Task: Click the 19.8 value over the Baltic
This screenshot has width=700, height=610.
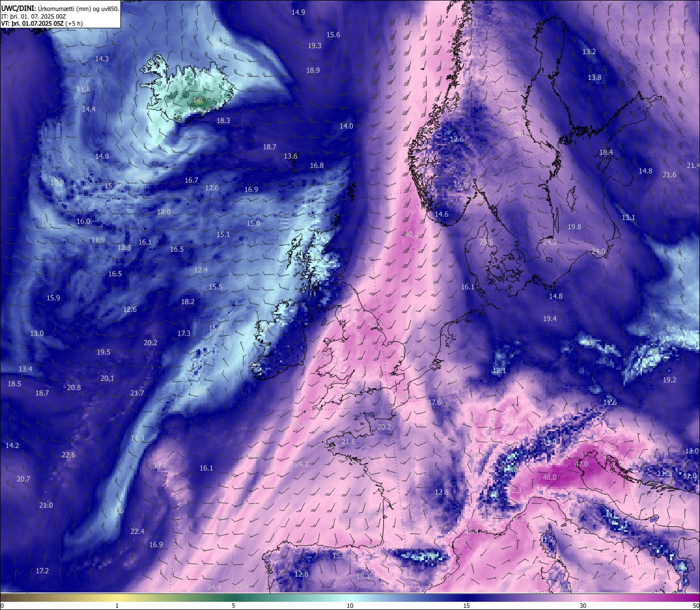Action: (x=574, y=226)
